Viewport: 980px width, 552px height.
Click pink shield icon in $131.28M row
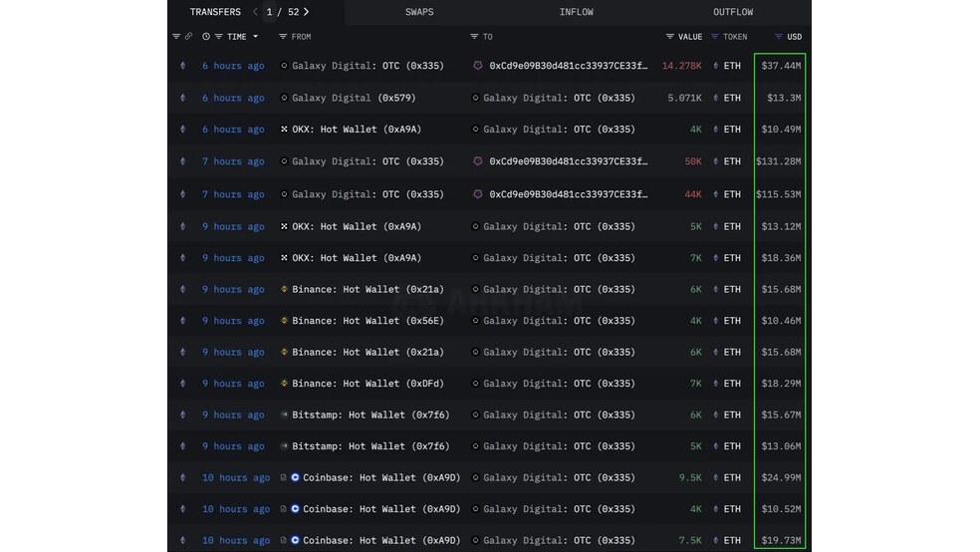477,161
